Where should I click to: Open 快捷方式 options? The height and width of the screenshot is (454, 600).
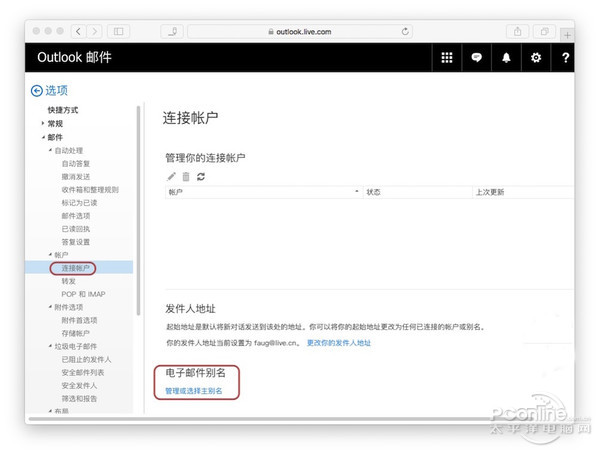pos(63,110)
